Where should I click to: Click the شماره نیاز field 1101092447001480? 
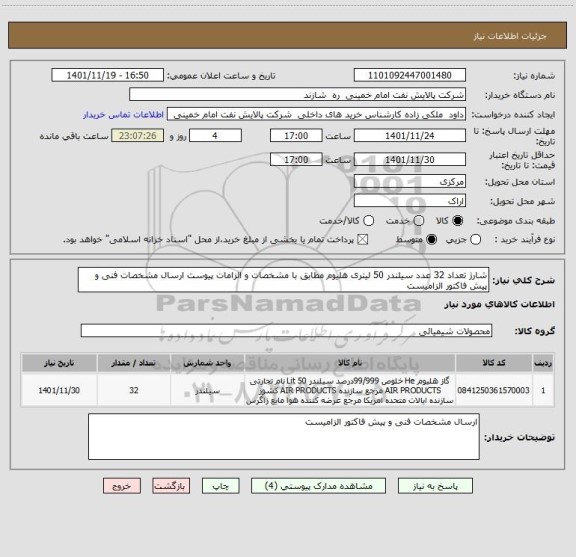[410, 75]
